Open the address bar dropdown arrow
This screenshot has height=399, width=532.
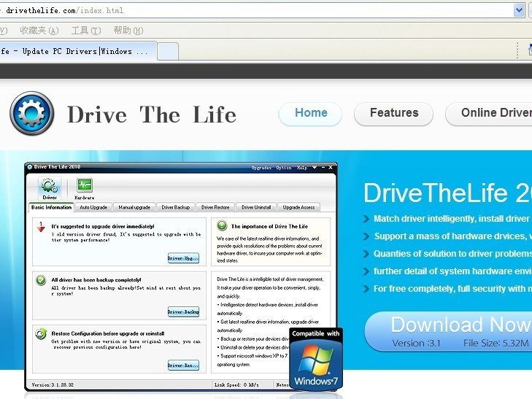coord(519,10)
